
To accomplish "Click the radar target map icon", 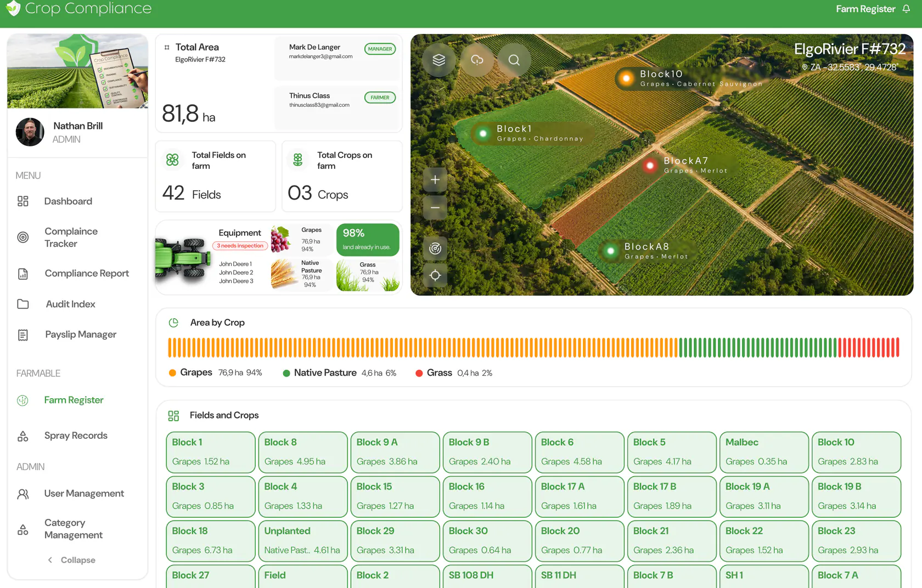I will (x=435, y=248).
